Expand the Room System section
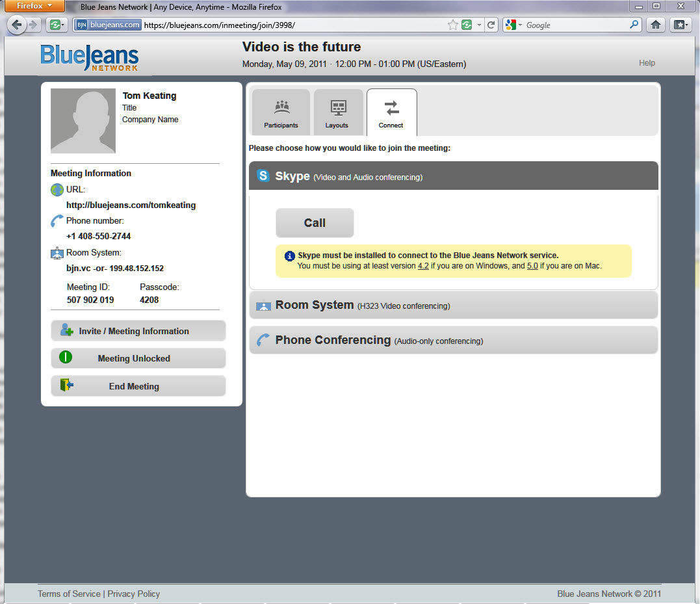Image resolution: width=700 pixels, height=604 pixels. (x=453, y=305)
